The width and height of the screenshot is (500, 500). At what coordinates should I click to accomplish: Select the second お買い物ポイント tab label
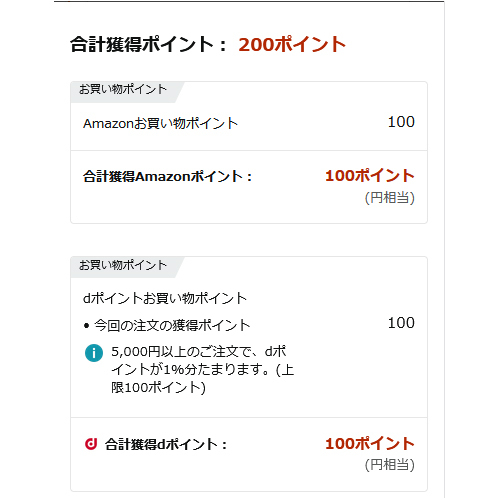[123, 265]
